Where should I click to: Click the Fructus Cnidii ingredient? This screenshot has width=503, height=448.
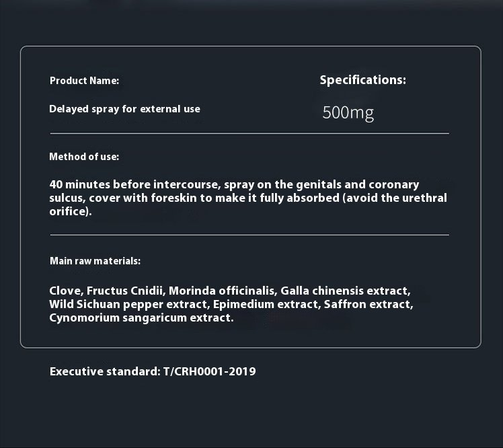pyautogui.click(x=124, y=291)
